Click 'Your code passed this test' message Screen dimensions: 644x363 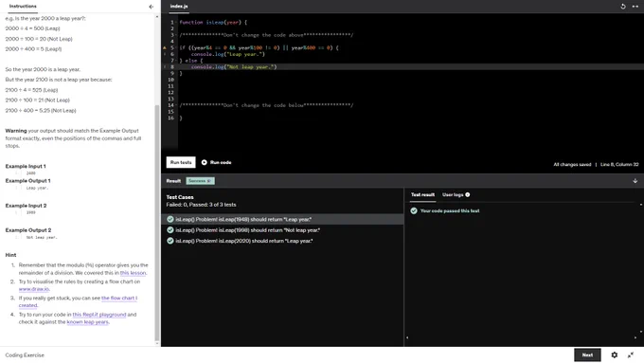[x=450, y=211]
